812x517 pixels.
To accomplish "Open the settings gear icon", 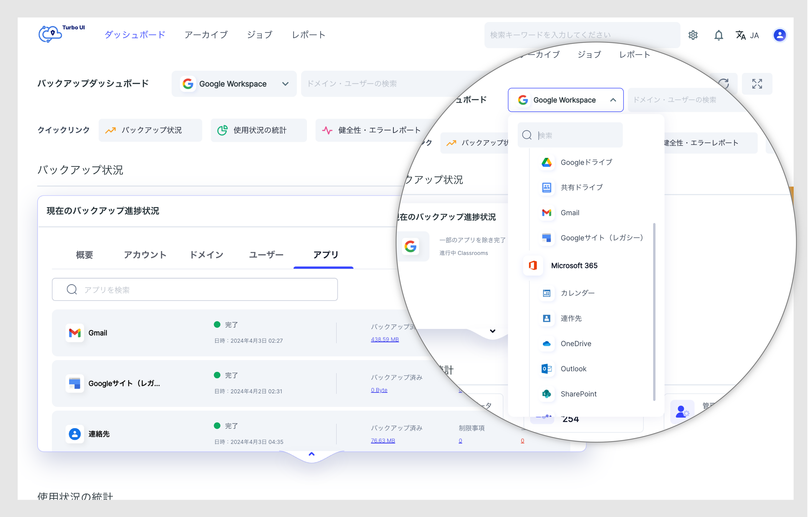I will (x=693, y=35).
